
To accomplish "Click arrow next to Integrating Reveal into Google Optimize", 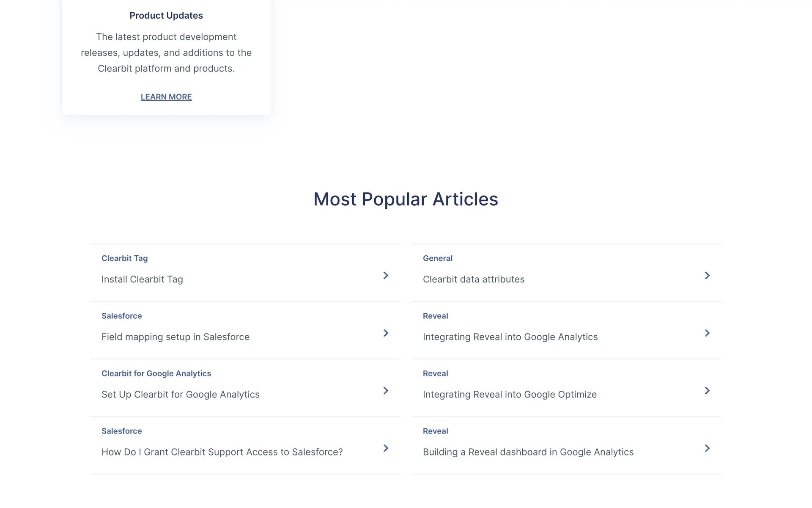I will 707,391.
